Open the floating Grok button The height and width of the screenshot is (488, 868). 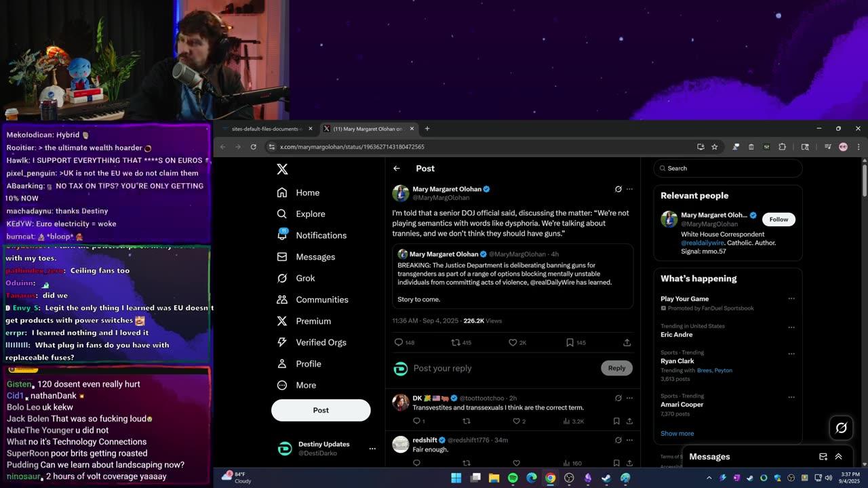[x=842, y=427]
